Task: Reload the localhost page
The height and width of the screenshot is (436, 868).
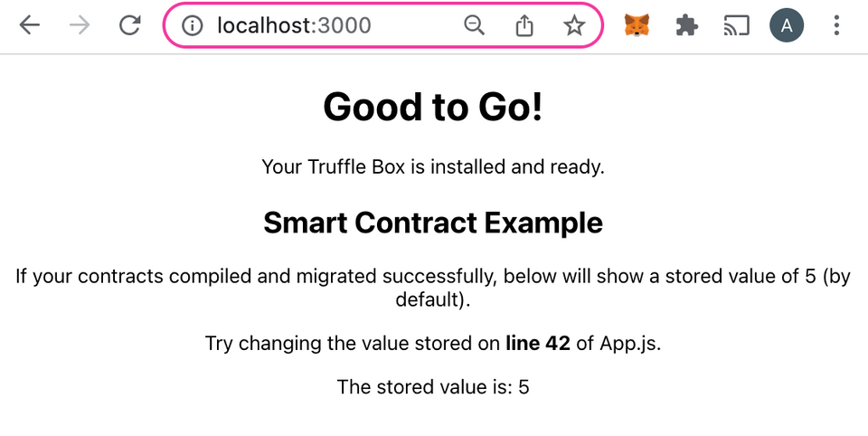Action: click(x=130, y=25)
